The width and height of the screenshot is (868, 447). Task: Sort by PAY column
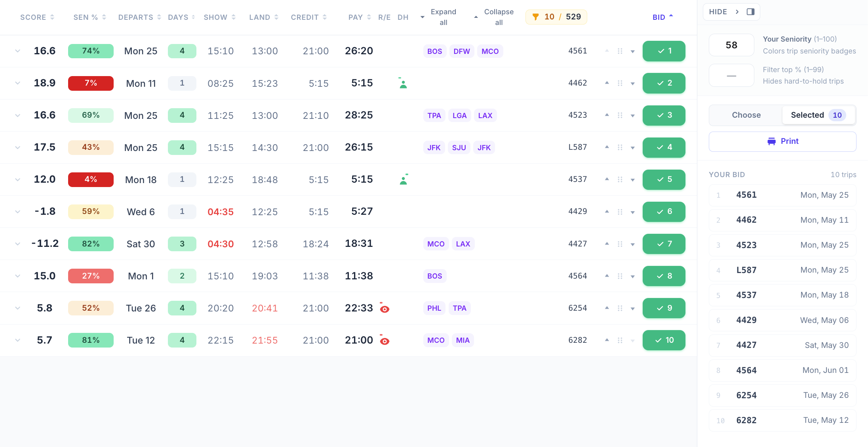[360, 17]
